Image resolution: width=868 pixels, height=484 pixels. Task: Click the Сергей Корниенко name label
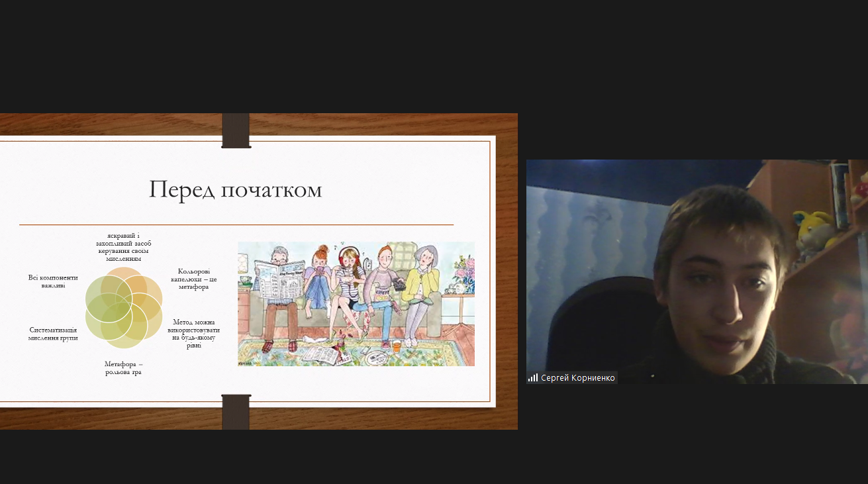[577, 378]
